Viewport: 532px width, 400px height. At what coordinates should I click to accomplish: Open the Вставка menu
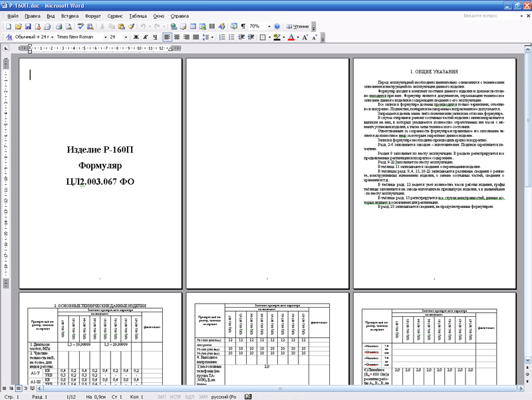pyautogui.click(x=69, y=14)
